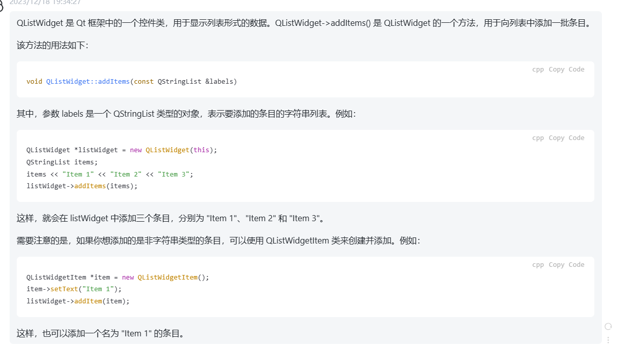Viewport: 644px width, 347px height.
Task: Copy Code for the addItems signature block
Action: (566, 70)
